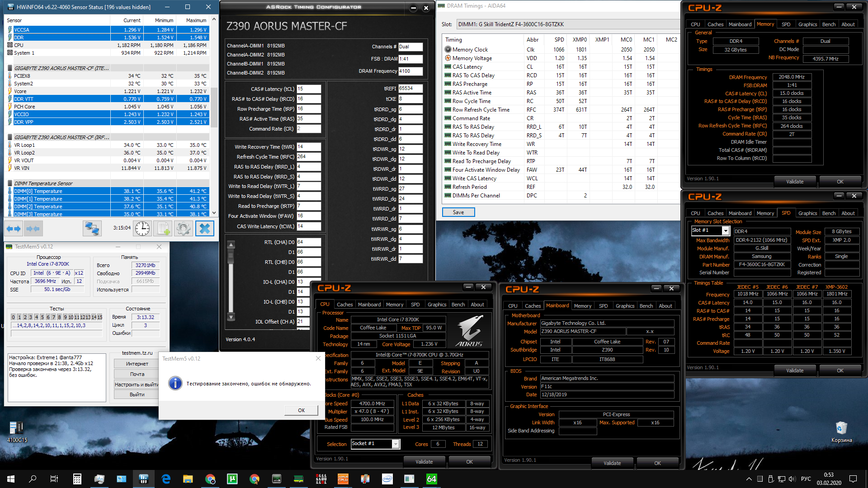868x488 pixels.
Task: Click ASRock Timing Configurator vertical scrollbar thumb
Action: pos(231,255)
